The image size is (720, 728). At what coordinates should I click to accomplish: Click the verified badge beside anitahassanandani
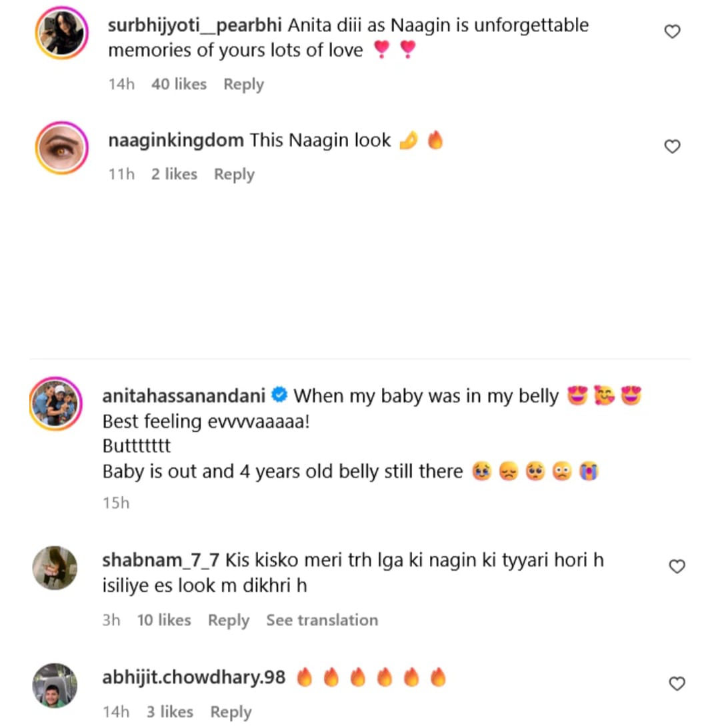[280, 396]
